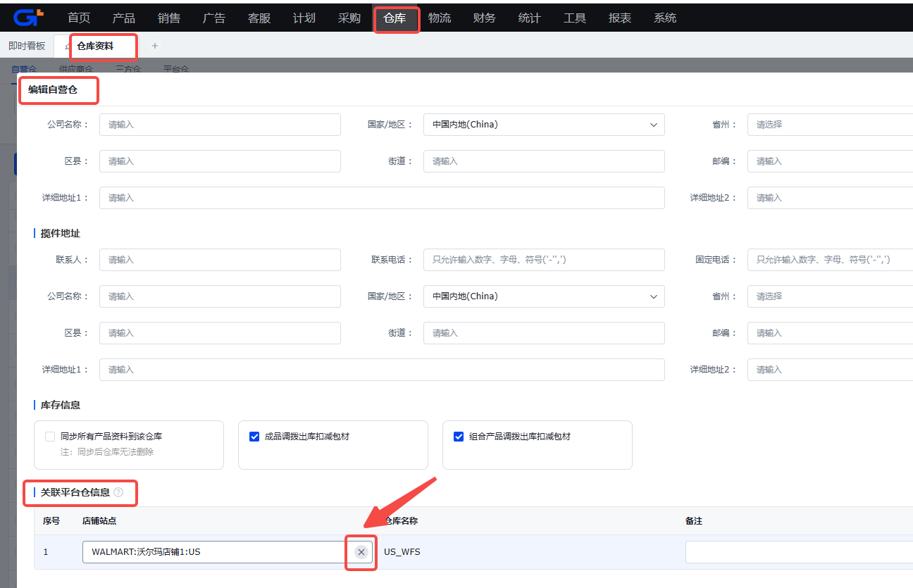This screenshot has height=588, width=913.
Task: Add a new tab with plus icon
Action: pyautogui.click(x=155, y=46)
